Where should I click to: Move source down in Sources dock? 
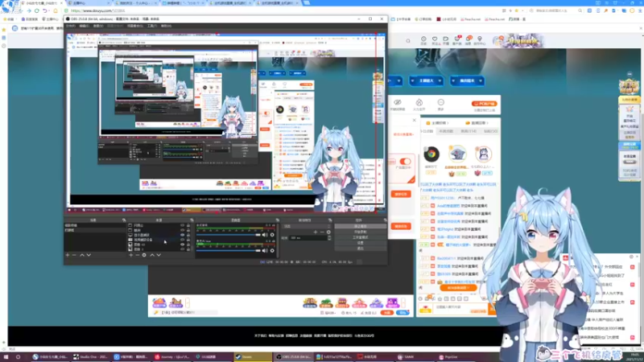159,255
